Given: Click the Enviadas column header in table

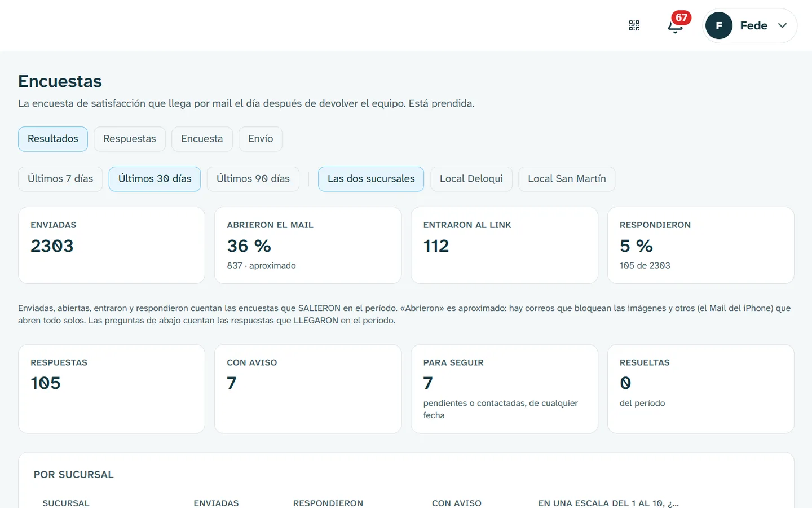Looking at the screenshot, I should click(216, 503).
